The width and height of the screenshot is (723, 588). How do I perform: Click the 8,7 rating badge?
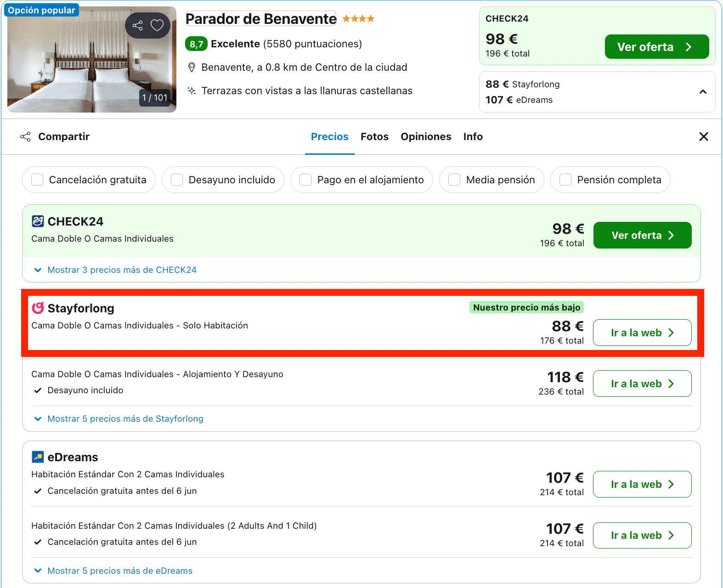(x=196, y=44)
